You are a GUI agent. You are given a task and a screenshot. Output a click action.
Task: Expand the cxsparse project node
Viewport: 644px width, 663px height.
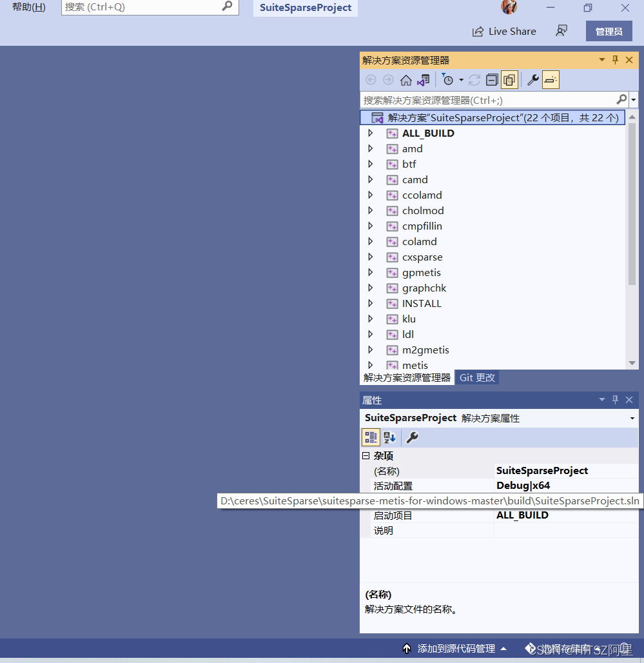371,257
